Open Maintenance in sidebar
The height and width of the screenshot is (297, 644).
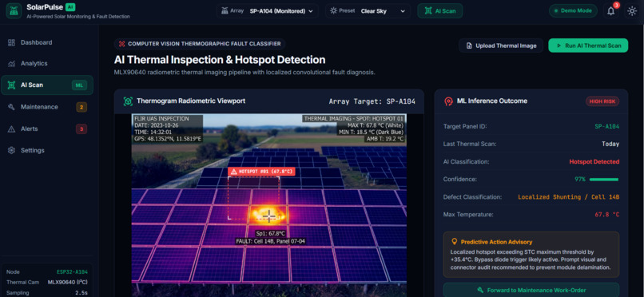pos(47,107)
